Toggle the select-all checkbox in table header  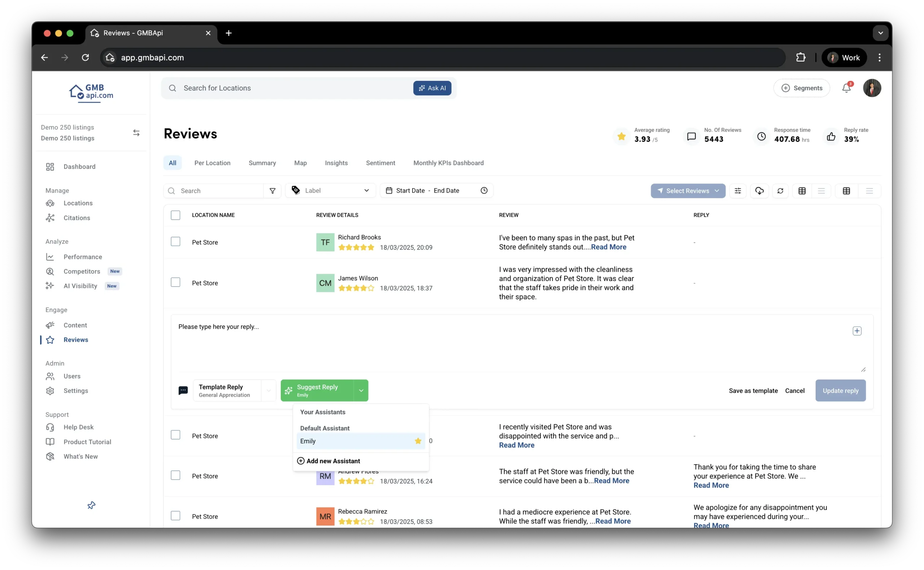(175, 215)
